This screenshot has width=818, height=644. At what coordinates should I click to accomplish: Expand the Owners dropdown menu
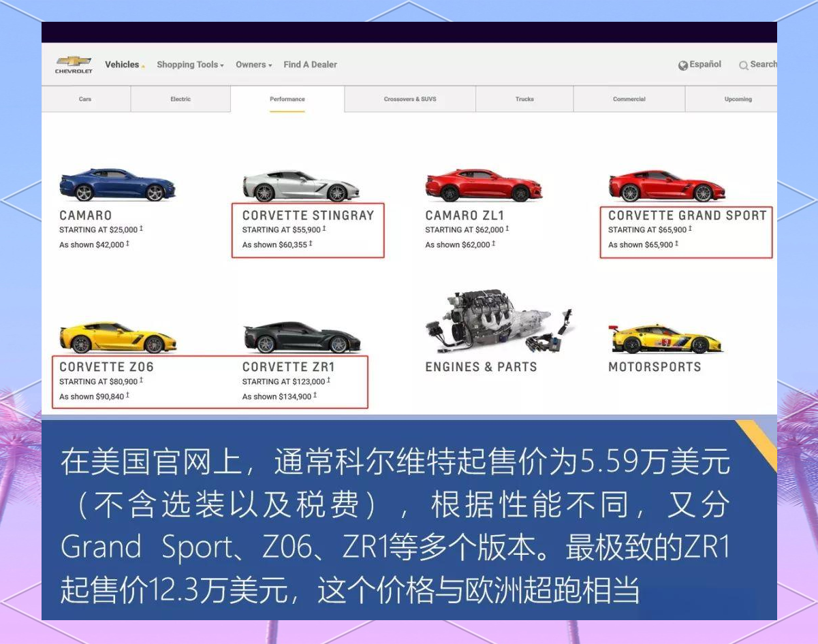click(x=254, y=65)
